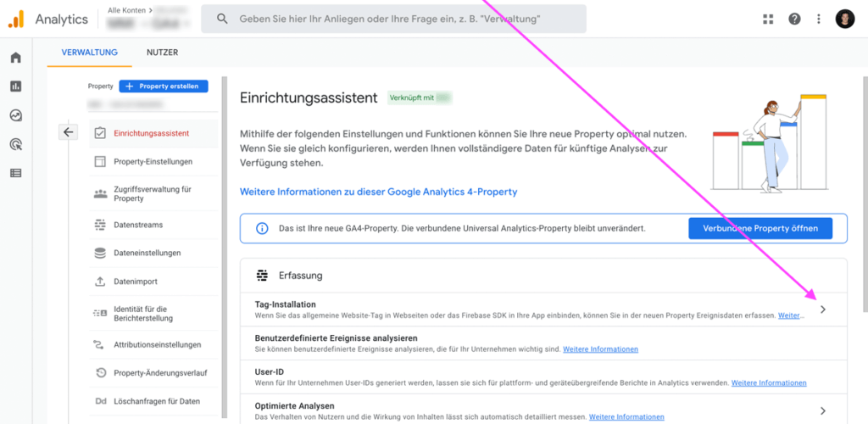This screenshot has height=424, width=868.
Task: Click the search input field at top
Action: click(x=398, y=19)
